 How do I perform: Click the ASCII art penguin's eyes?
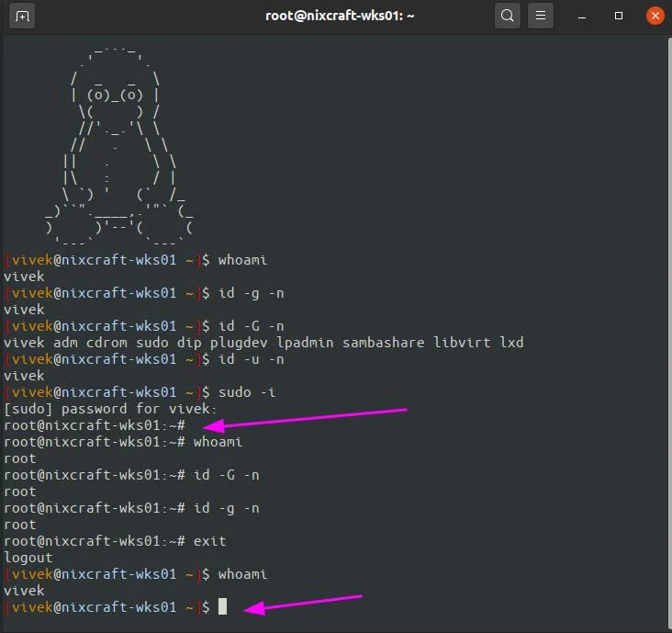pos(115,96)
